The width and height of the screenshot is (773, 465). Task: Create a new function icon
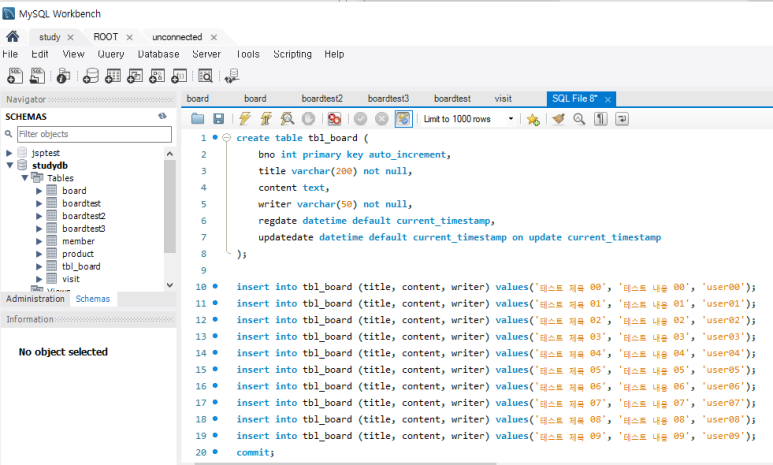pos(179,75)
